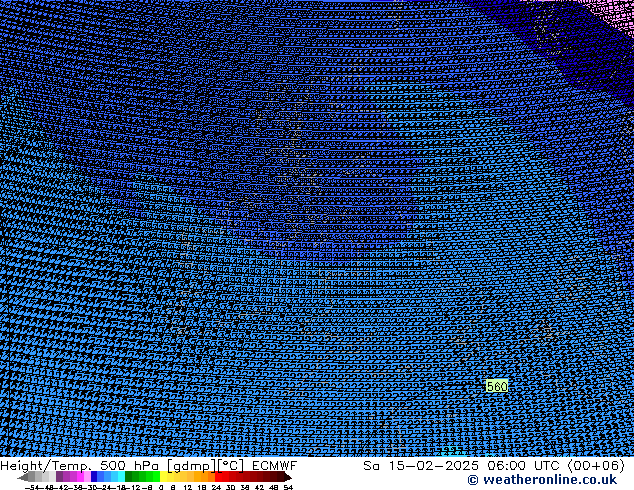634x490 pixels.
Task: Click the "500 hPa" level text
Action: 129,466
